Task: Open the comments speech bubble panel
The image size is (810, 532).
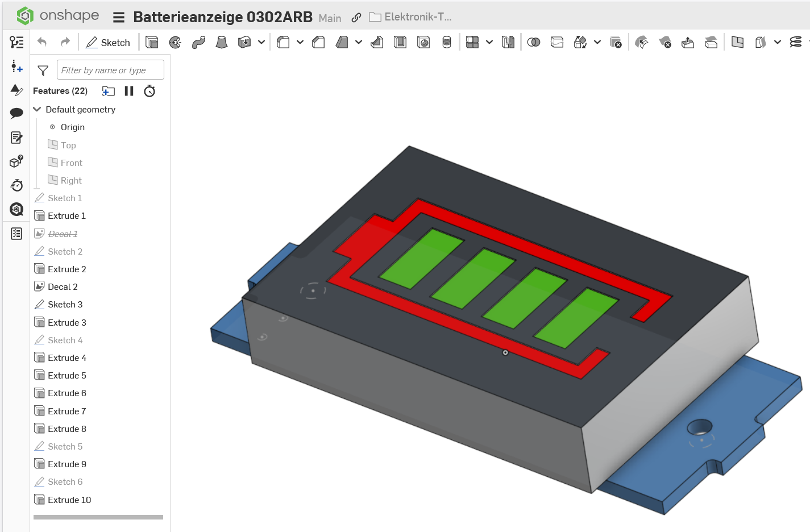Action: click(16, 113)
